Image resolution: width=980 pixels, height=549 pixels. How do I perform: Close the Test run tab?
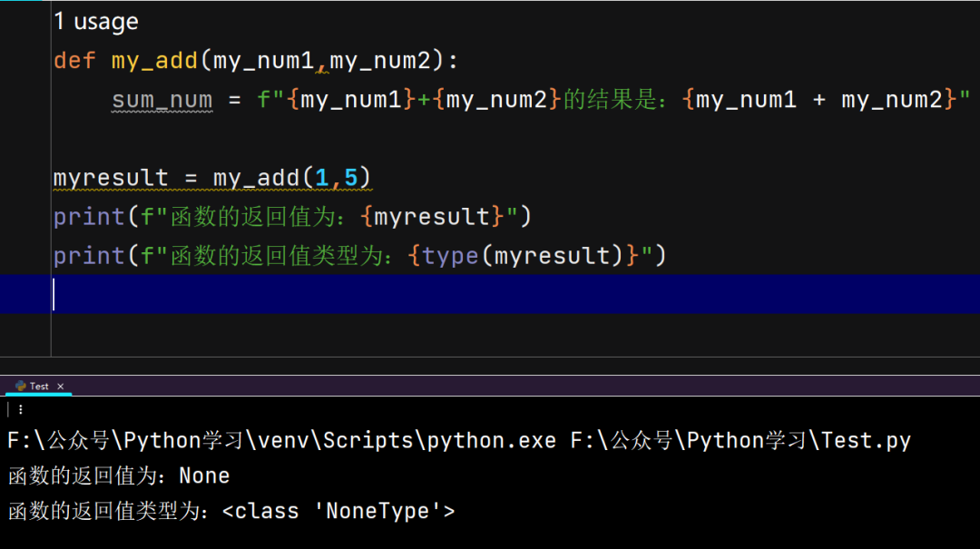click(60, 386)
